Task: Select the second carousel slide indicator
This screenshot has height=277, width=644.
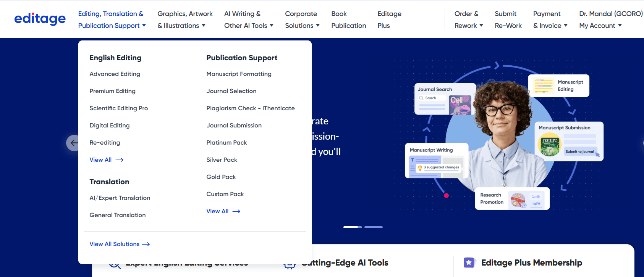Action: (373, 227)
